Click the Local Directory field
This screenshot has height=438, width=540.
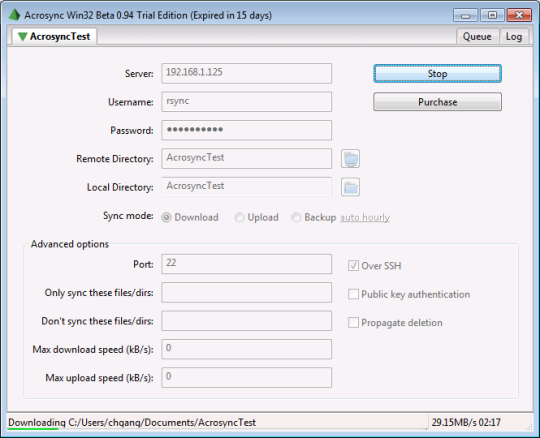(247, 187)
